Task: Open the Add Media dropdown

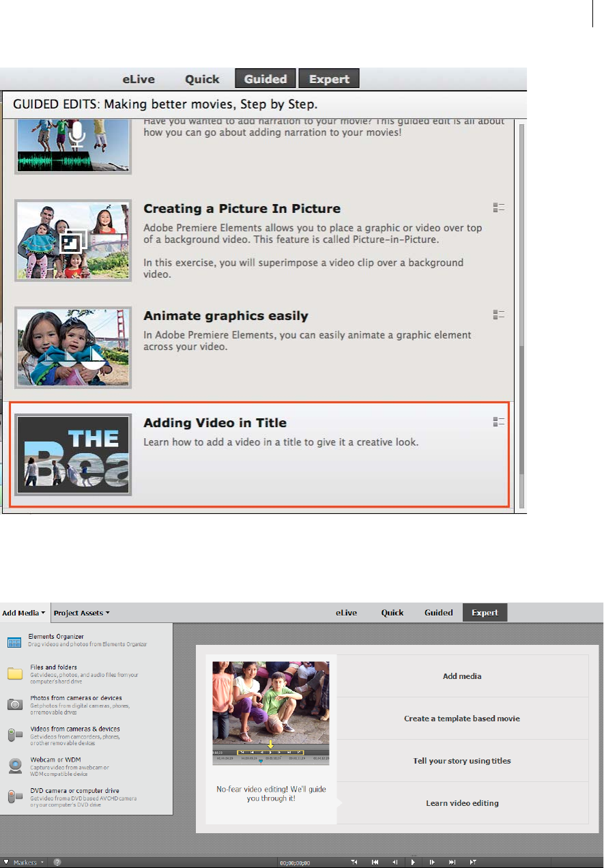Action: [x=24, y=613]
